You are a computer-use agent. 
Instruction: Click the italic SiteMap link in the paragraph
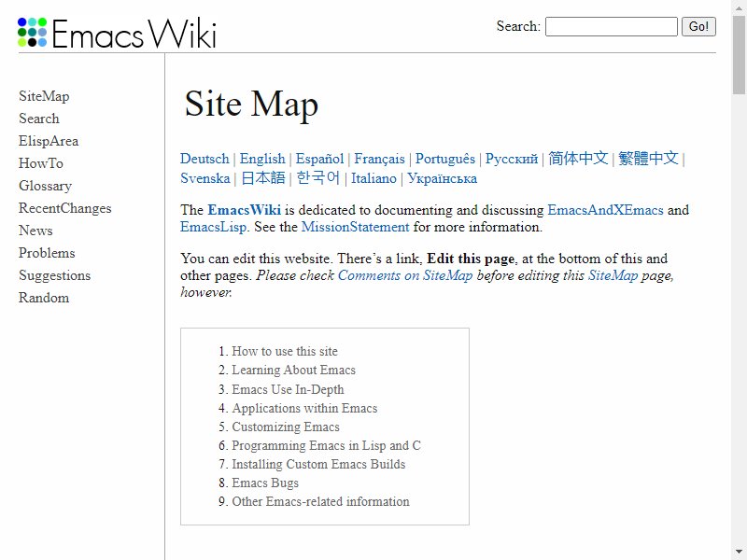613,275
